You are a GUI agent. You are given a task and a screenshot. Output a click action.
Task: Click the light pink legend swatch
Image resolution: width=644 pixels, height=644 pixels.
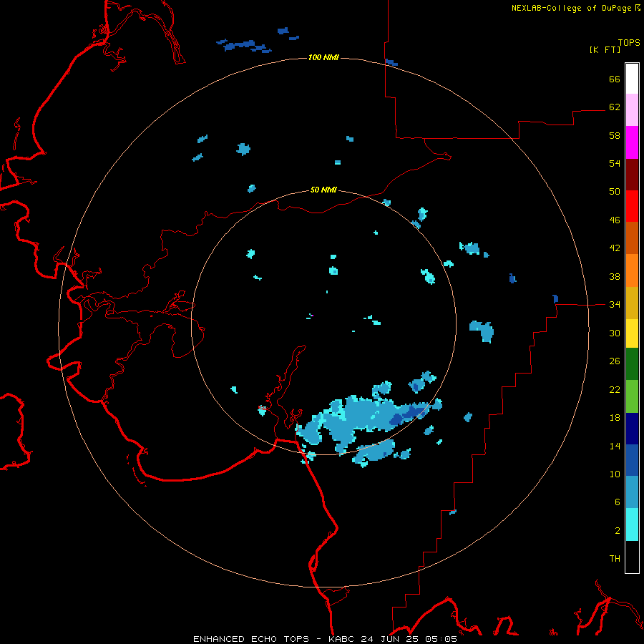[632, 110]
